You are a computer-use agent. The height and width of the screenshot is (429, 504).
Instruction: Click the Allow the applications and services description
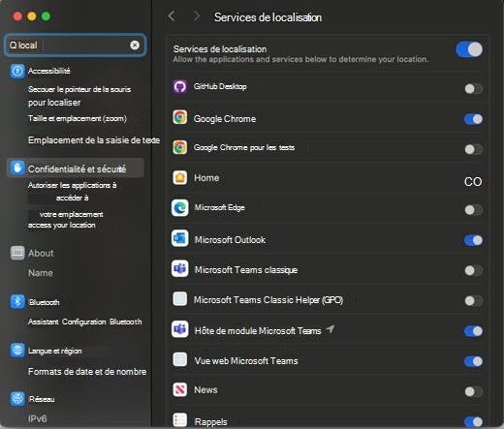(300, 59)
